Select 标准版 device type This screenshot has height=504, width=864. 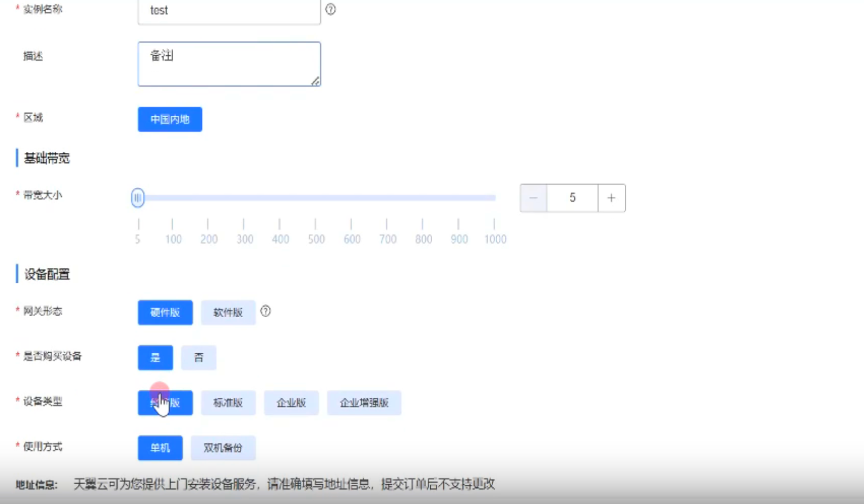[x=228, y=402]
